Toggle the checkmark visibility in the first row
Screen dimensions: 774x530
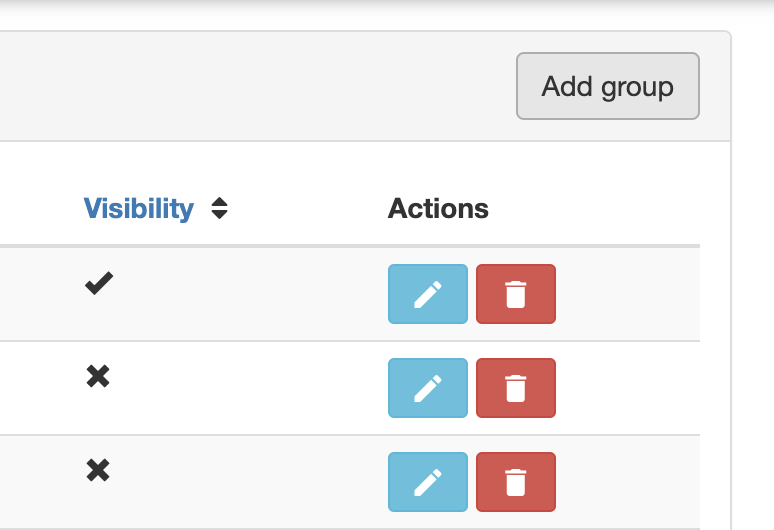(98, 284)
